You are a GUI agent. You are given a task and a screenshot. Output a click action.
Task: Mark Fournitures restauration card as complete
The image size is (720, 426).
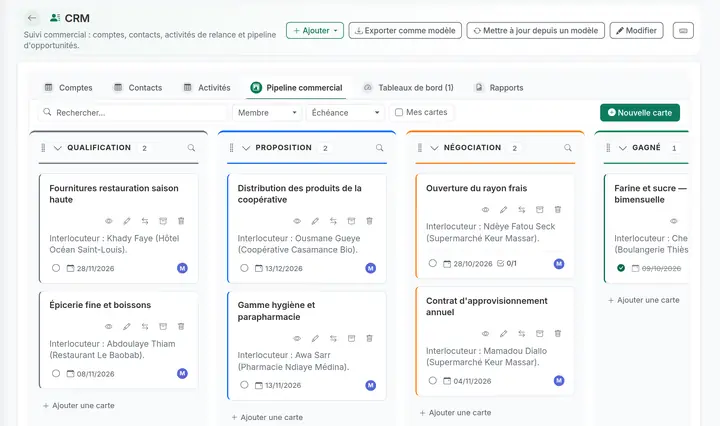pos(56,268)
